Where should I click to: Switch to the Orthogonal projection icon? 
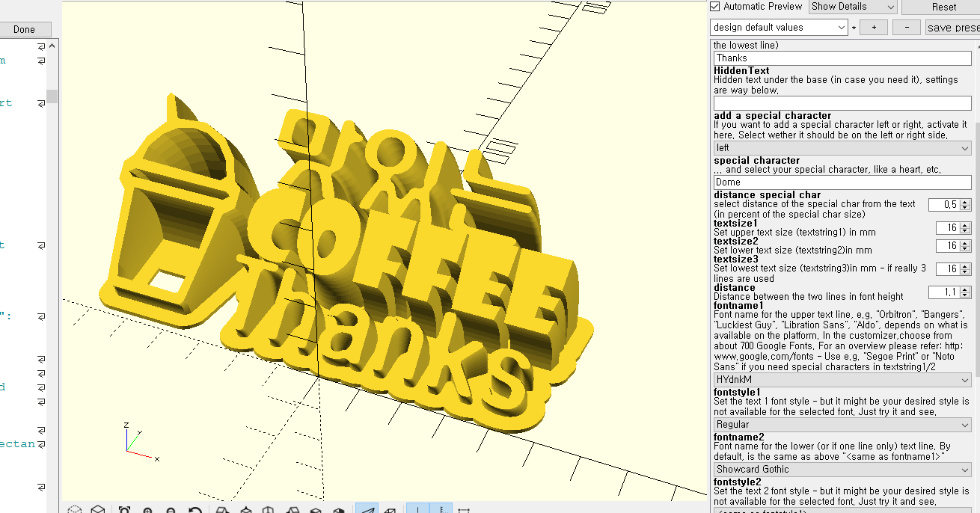(x=390, y=509)
